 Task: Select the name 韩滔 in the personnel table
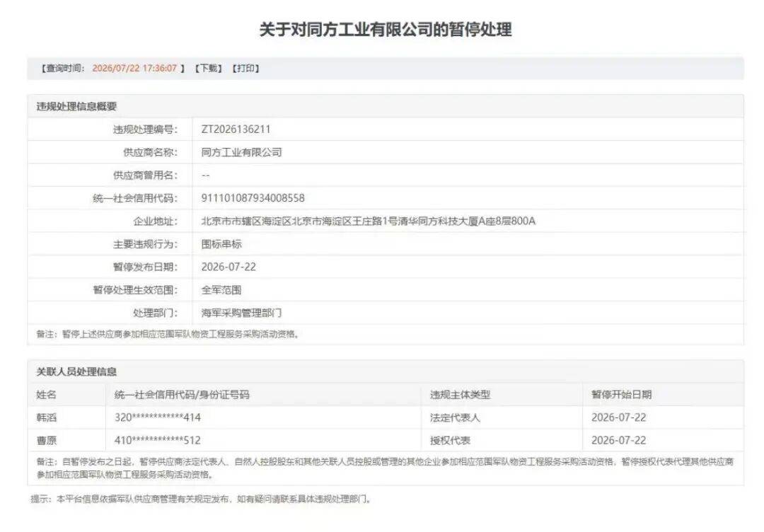click(46, 417)
